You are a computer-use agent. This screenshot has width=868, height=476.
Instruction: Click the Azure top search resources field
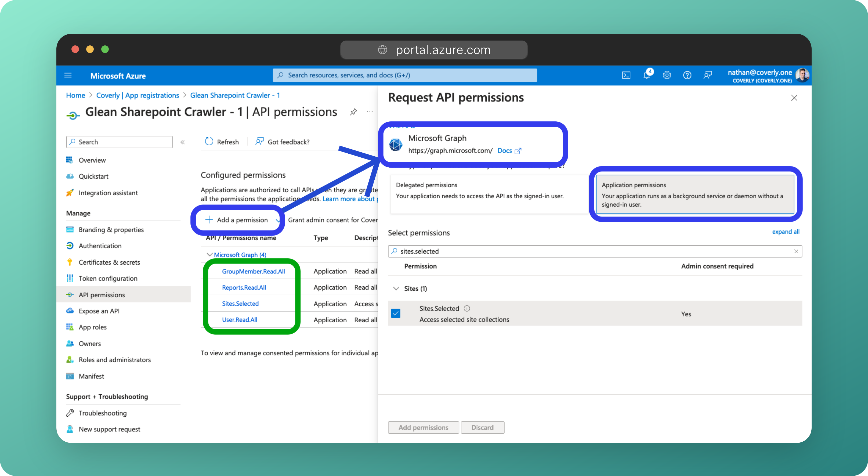click(x=404, y=75)
